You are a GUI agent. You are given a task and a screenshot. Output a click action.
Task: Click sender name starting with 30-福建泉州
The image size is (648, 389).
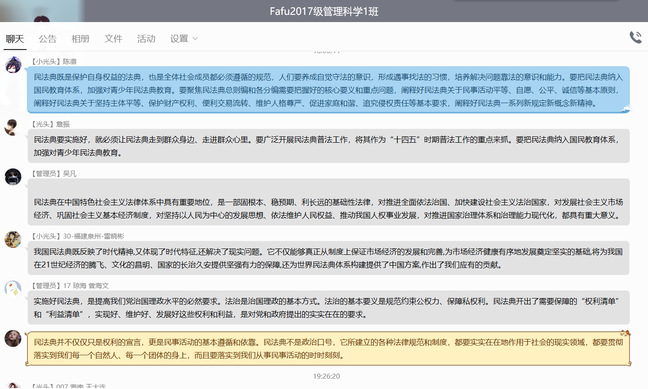point(93,236)
